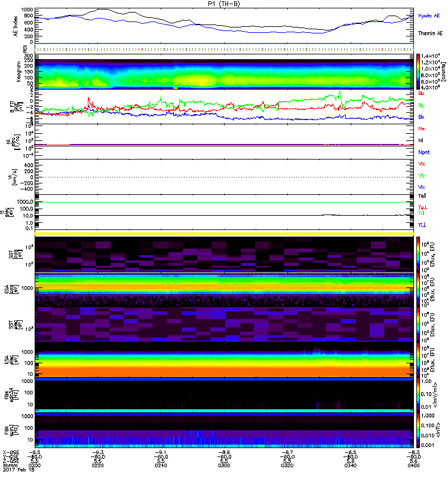Image resolution: width=448 pixels, height=478 pixels.
Task: Click the "0320" time tick label
Action: point(287,465)
